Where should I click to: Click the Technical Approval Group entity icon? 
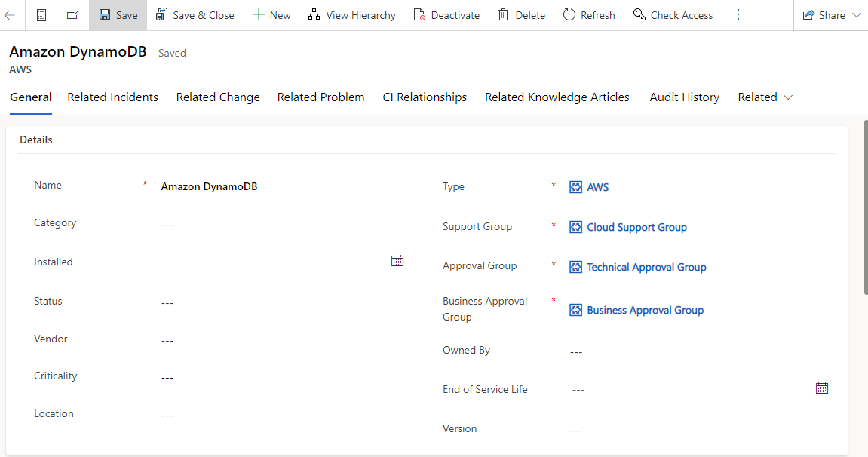coord(575,267)
